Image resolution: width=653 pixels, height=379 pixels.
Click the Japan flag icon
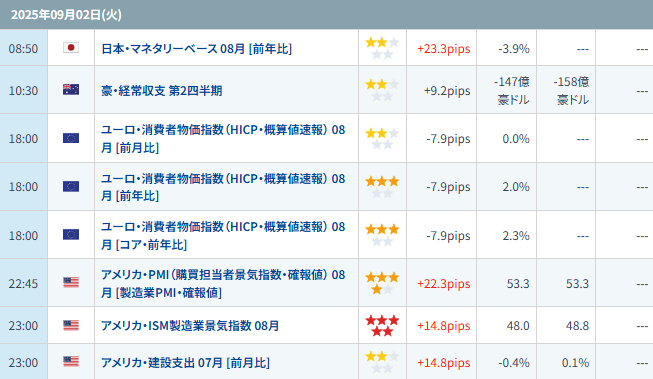[71, 48]
